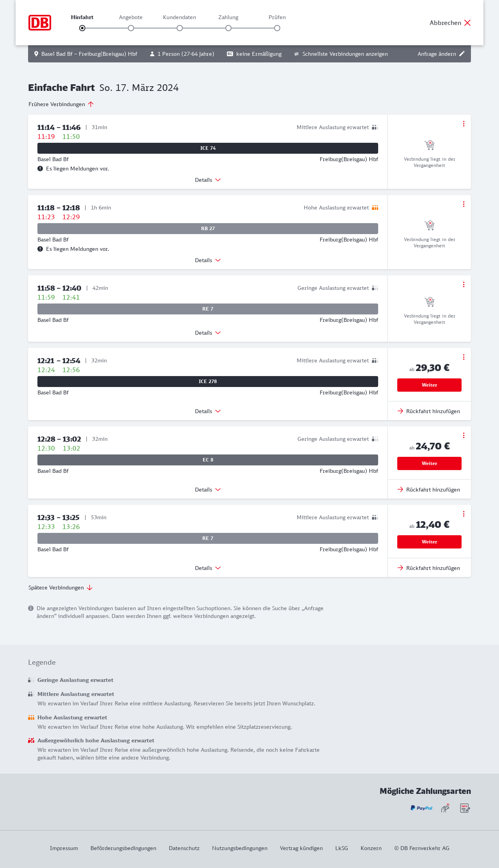Expand Details for ICE 74 connection
The image size is (499, 868).
[x=208, y=180]
